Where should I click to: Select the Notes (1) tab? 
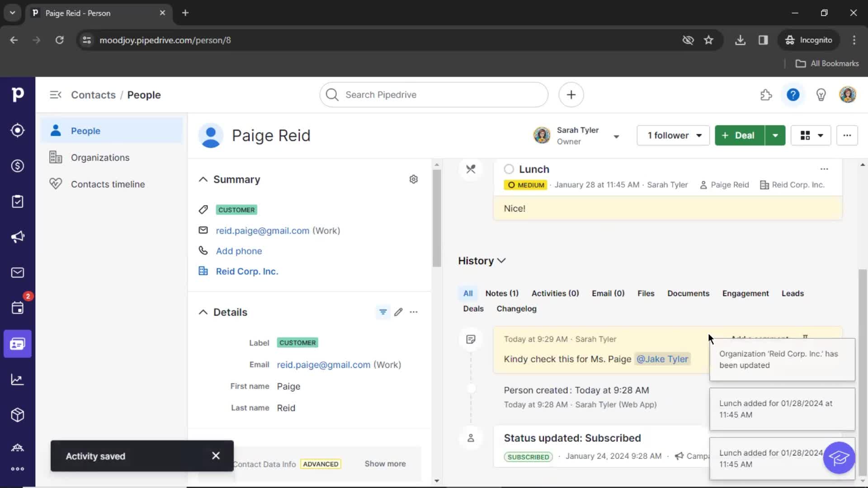tap(502, 293)
